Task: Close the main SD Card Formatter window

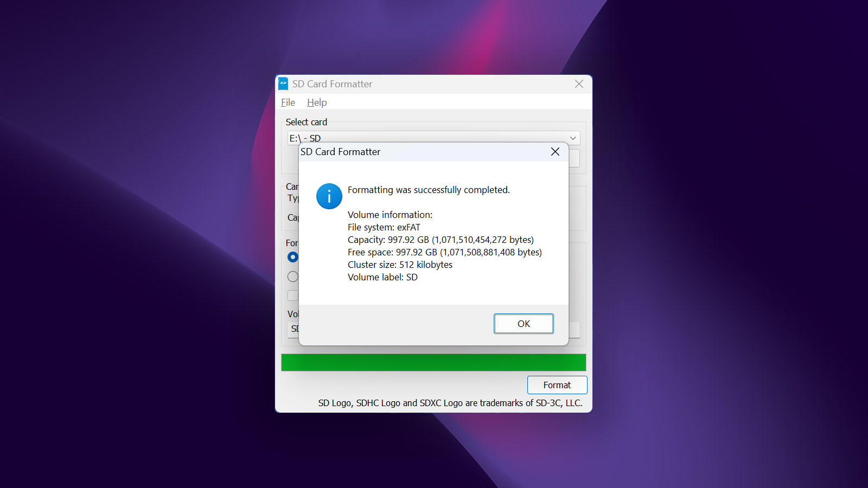Action: coord(579,84)
